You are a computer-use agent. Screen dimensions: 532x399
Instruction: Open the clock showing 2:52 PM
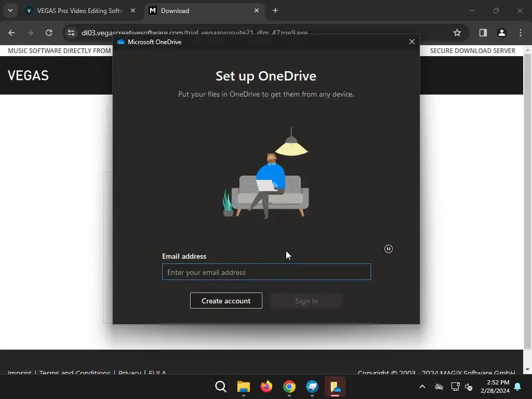coord(495,387)
